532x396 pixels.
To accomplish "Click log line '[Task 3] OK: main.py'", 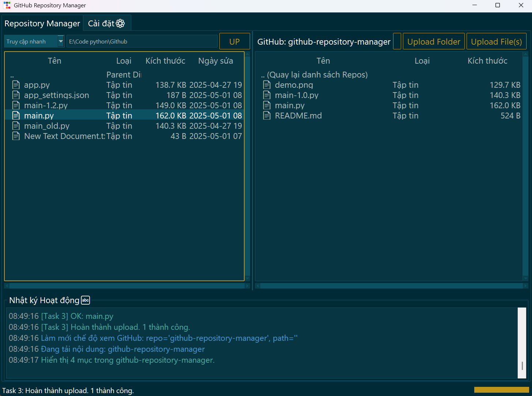I will [77, 316].
